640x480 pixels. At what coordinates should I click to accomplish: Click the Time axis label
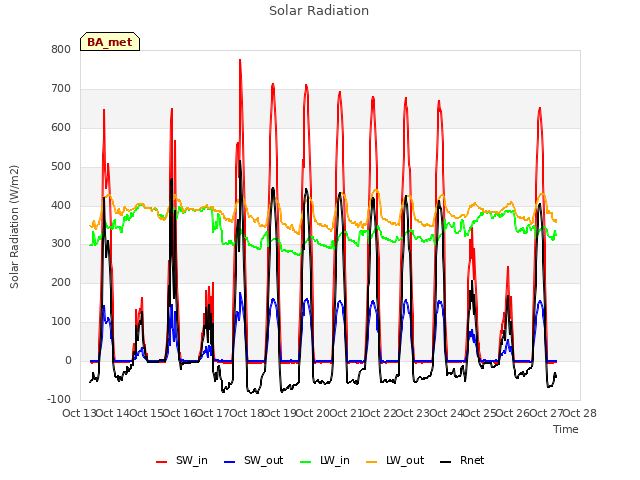pos(566,429)
